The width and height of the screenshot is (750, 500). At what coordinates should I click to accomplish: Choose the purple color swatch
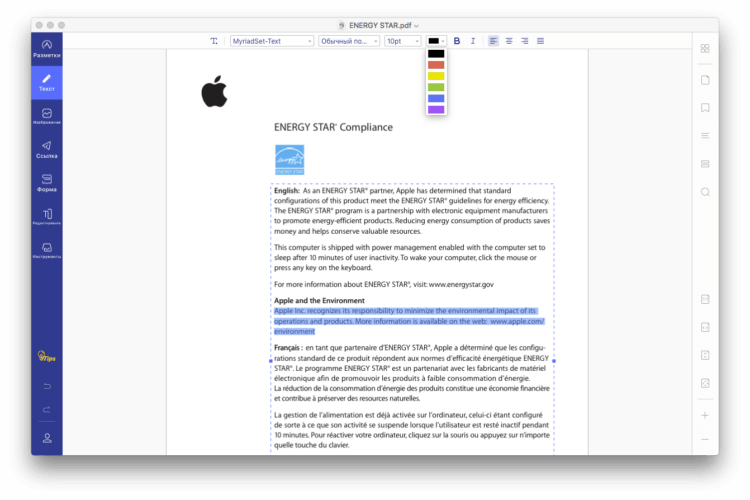436,110
